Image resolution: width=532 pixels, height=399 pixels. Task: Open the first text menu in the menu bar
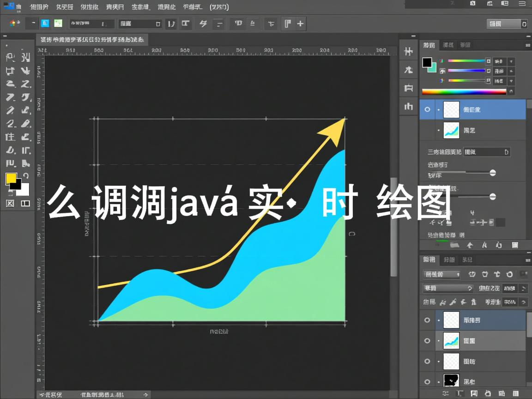[x=39, y=7]
